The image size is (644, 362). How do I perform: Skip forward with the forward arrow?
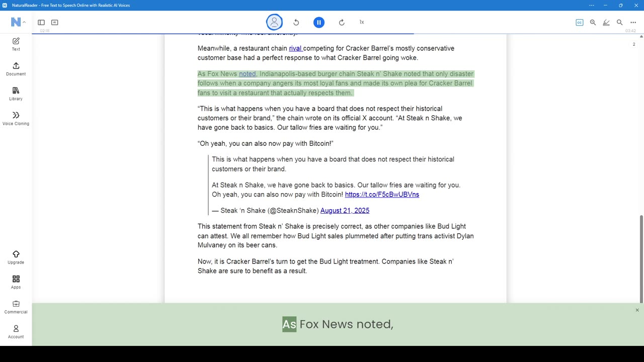[342, 22]
